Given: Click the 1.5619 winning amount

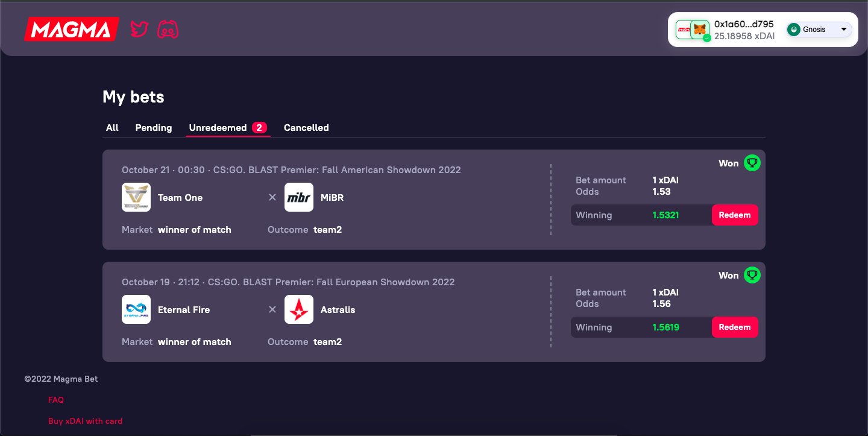Looking at the screenshot, I should 665,327.
